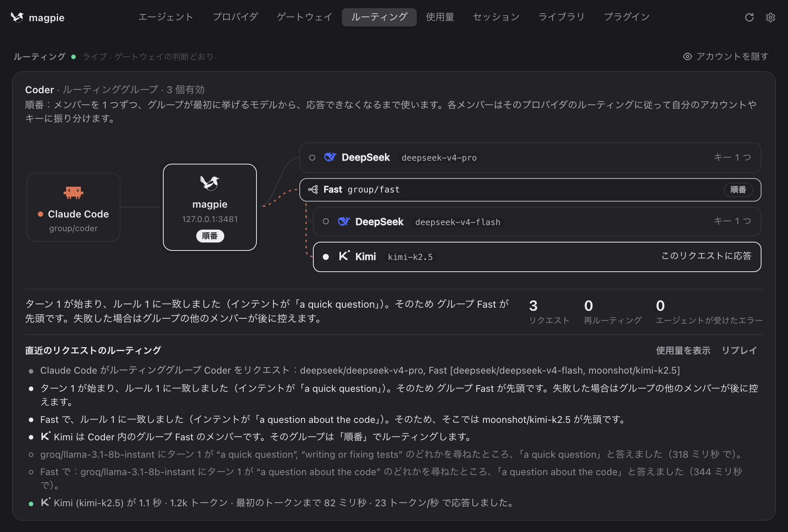
Task: Open the プラグイン tab
Action: coord(627,17)
